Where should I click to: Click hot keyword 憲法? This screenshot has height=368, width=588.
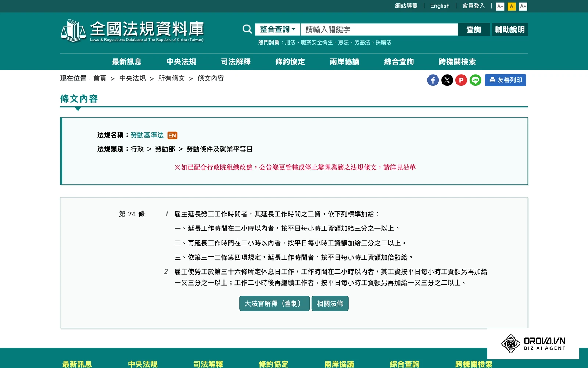click(x=344, y=42)
